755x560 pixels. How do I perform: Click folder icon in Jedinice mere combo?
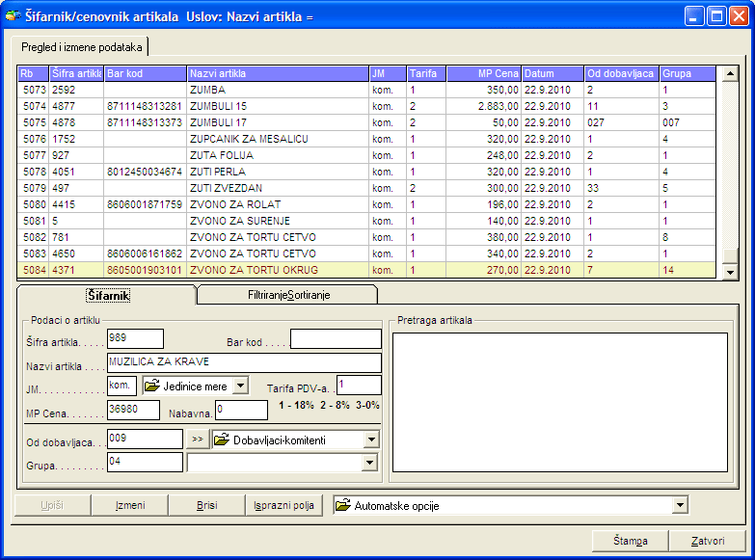(152, 386)
